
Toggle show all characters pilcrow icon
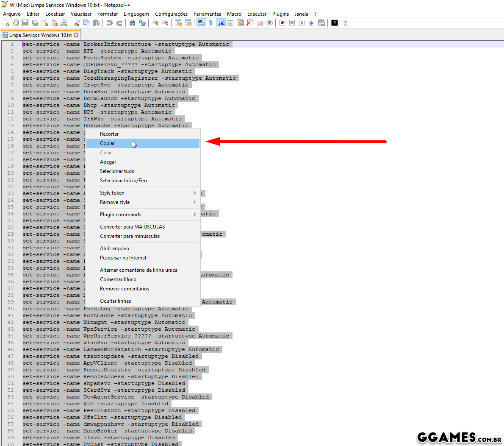pos(211,23)
